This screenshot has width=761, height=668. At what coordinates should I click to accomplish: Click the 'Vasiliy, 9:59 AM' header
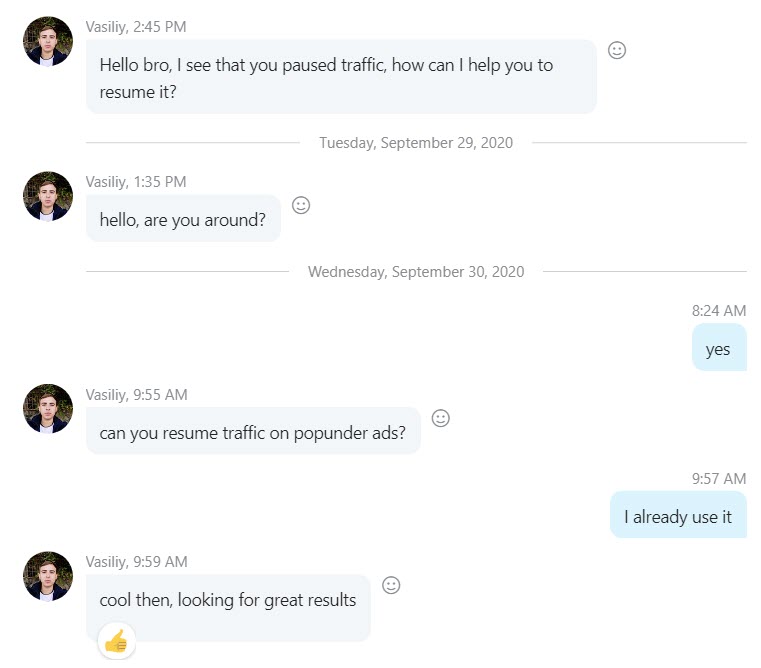[x=136, y=562]
